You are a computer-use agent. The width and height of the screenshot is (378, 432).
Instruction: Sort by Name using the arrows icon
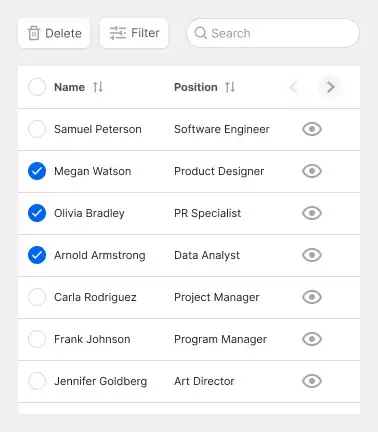coord(98,87)
